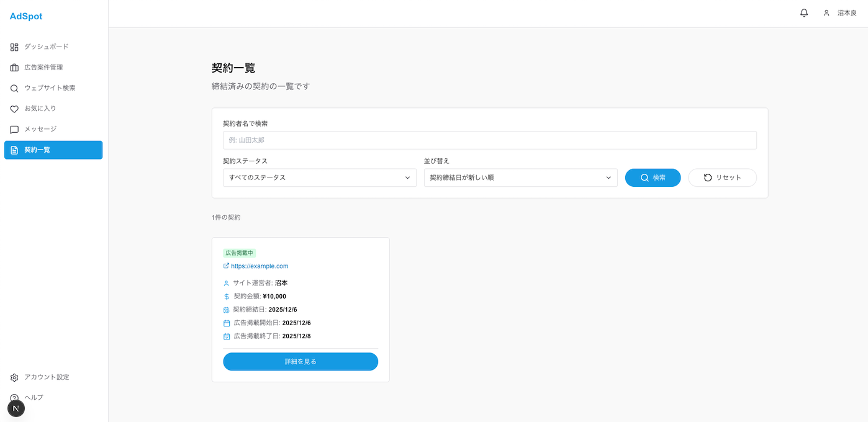This screenshot has width=868, height=422.
Task: Click the dollar icon next to 契約金額
Action: point(225,296)
